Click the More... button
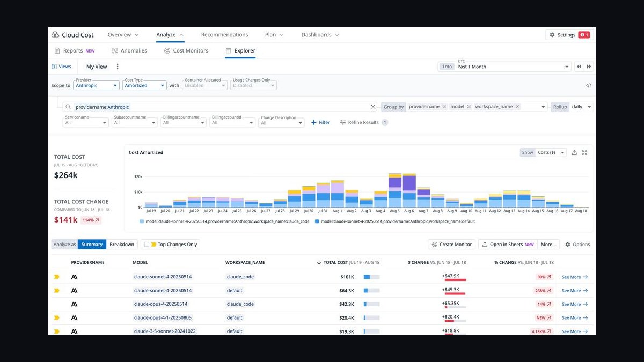 pyautogui.click(x=548, y=245)
